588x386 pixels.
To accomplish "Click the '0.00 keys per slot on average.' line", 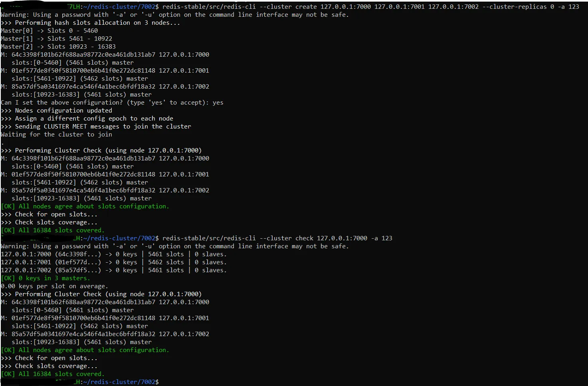I will 55,286.
